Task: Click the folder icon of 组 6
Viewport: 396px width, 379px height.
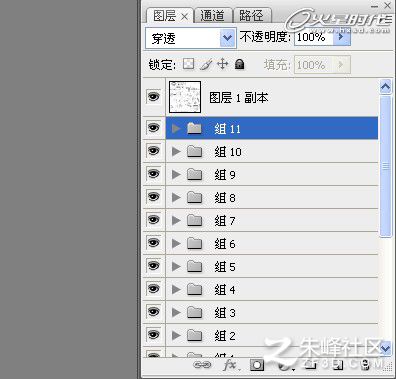Action: pyautogui.click(x=195, y=243)
